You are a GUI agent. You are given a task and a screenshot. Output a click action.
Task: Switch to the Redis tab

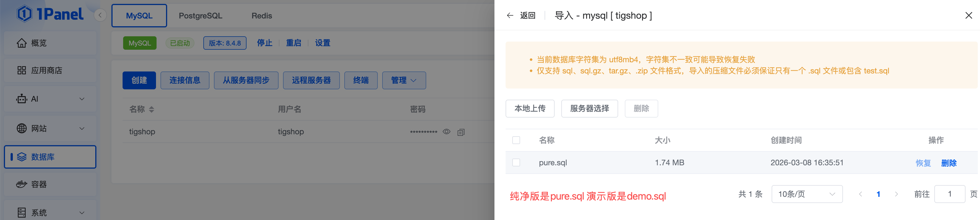click(262, 16)
